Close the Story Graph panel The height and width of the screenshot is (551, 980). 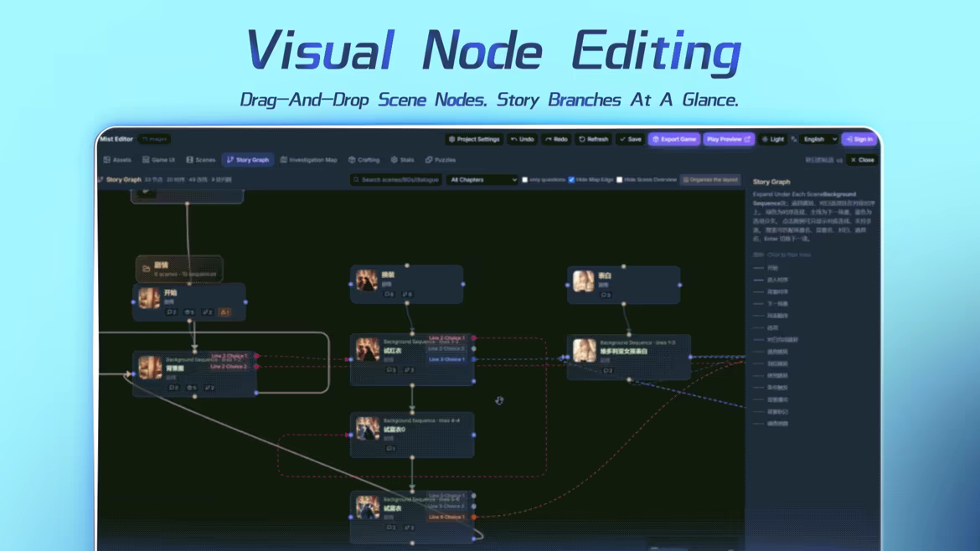[863, 160]
